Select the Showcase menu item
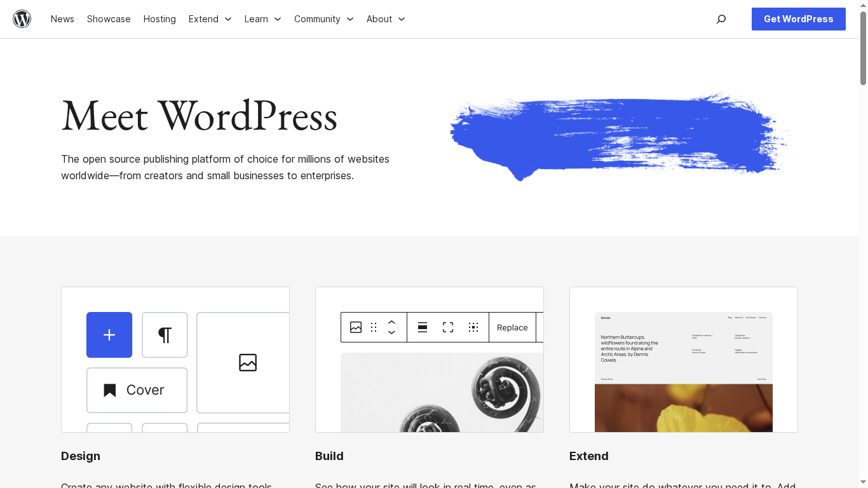Image resolution: width=868 pixels, height=488 pixels. [x=109, y=19]
